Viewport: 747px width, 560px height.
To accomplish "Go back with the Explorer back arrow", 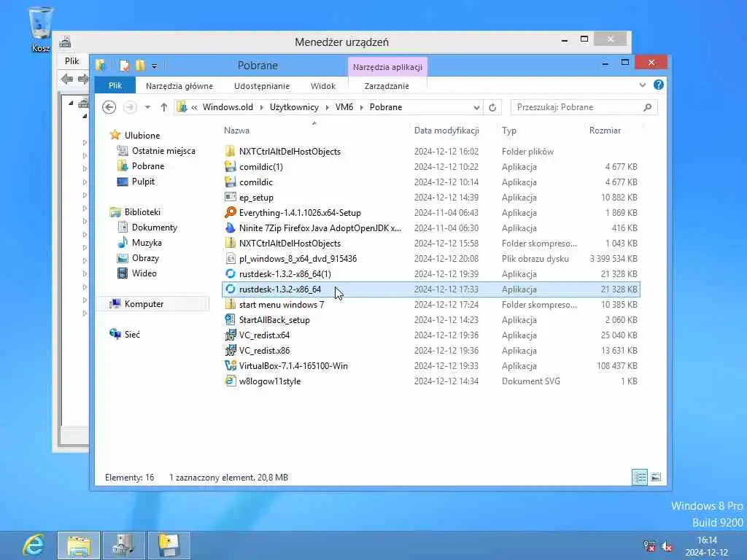I will [x=109, y=107].
